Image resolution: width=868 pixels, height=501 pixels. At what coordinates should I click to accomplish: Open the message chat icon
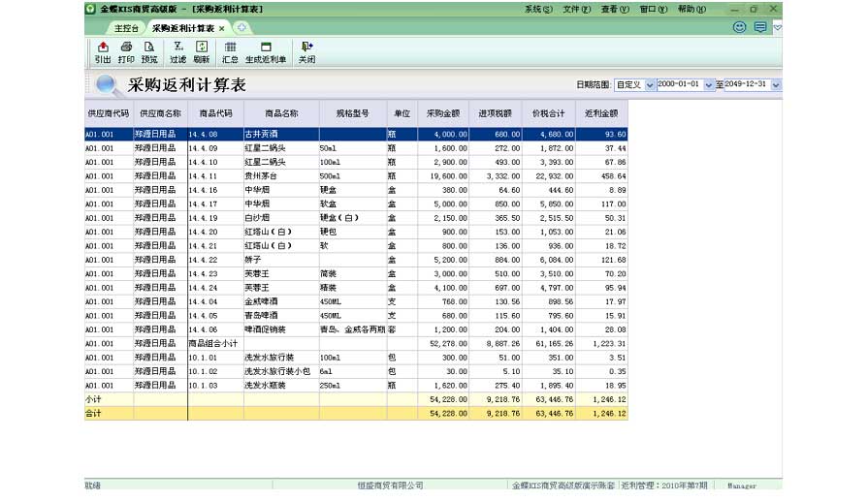(760, 28)
